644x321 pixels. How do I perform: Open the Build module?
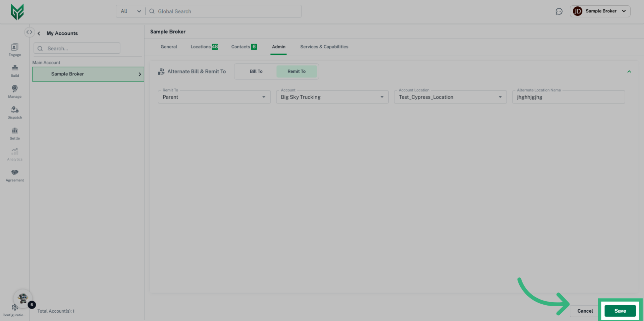15,71
